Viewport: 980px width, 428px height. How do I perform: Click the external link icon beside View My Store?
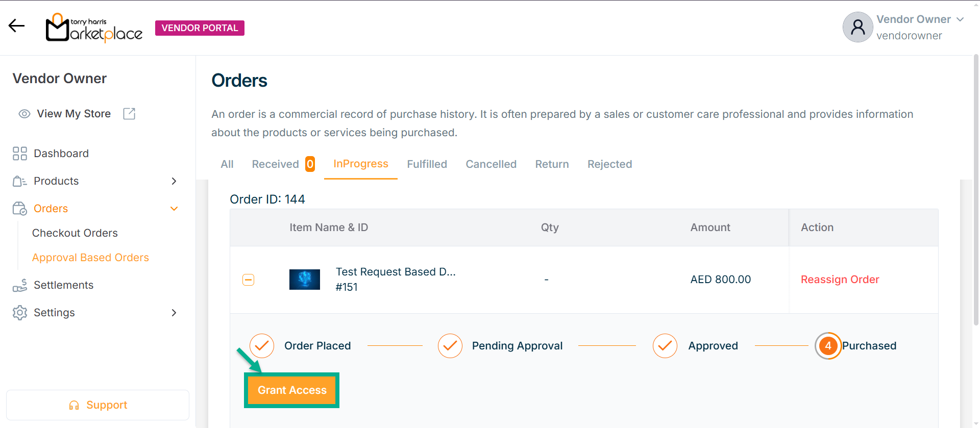point(130,114)
